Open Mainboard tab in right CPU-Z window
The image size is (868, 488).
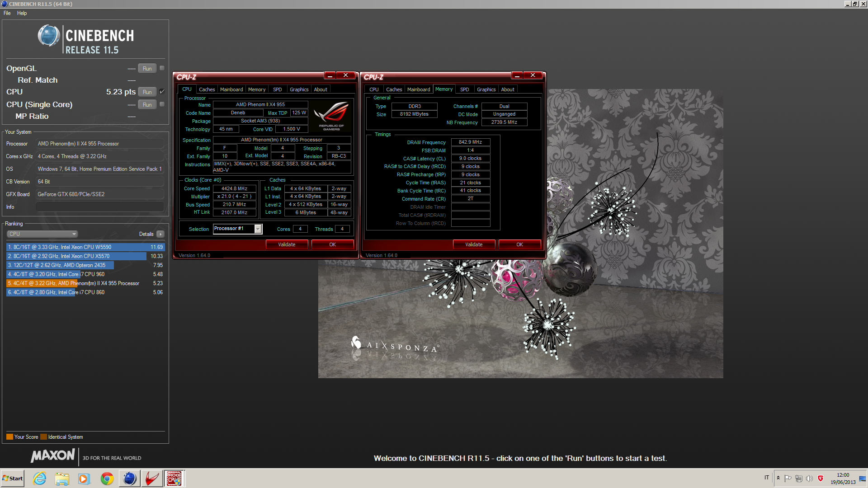click(x=419, y=89)
